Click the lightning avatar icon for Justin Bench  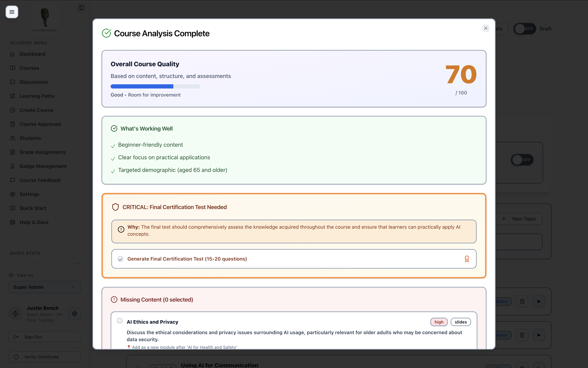pos(16,314)
